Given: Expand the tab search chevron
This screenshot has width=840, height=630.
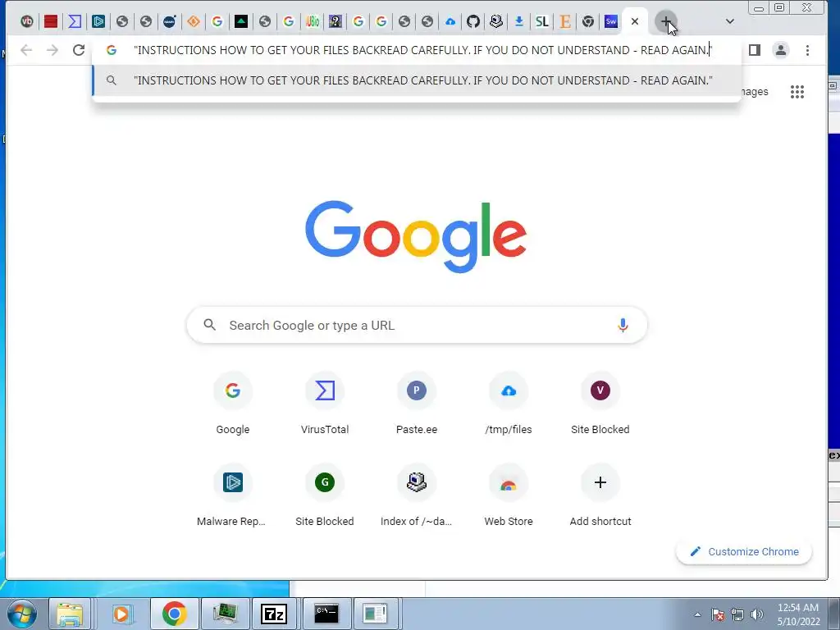Looking at the screenshot, I should [x=729, y=21].
